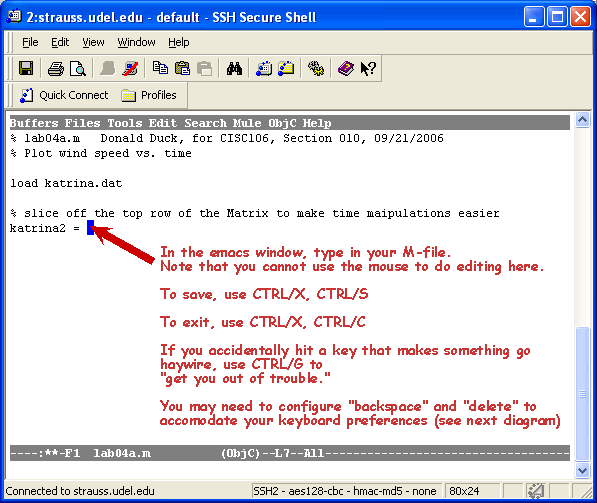Click the Save floppy disk icon

click(x=26, y=69)
